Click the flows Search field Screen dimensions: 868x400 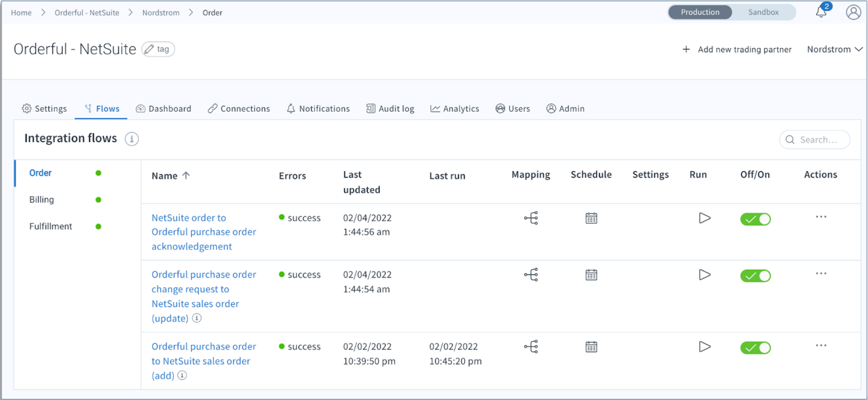pyautogui.click(x=814, y=139)
